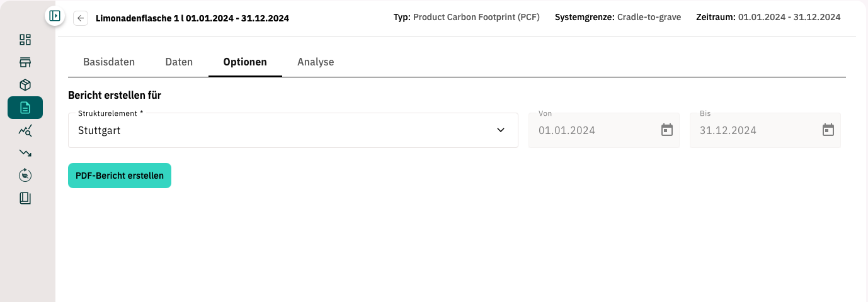868x302 pixels.
Task: Open the chart analysis magnifier icon
Action: (x=25, y=130)
